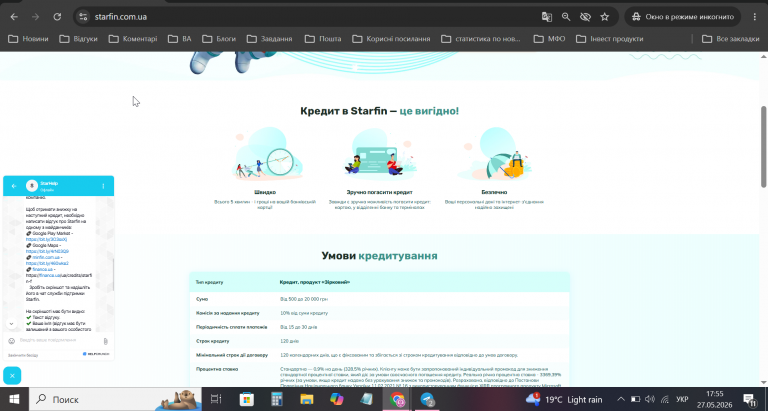768x411 pixels.
Task: Click the end conversation link in chat
Action: coord(23,355)
